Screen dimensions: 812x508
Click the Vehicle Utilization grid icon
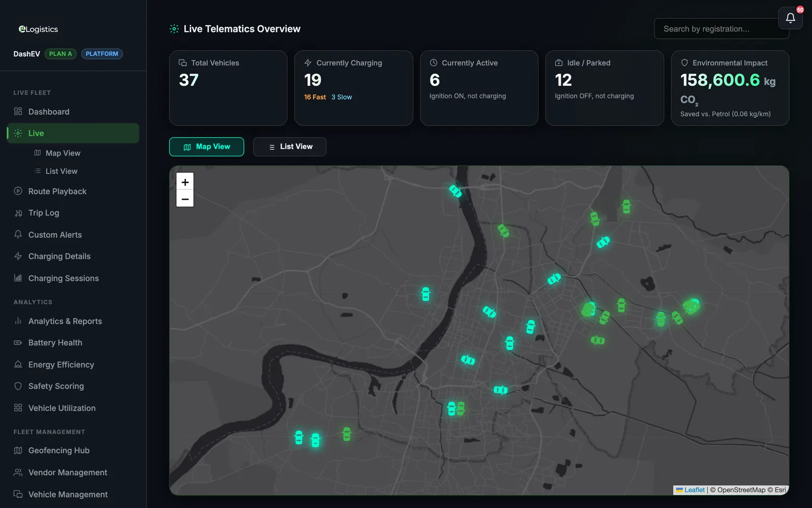pos(18,407)
